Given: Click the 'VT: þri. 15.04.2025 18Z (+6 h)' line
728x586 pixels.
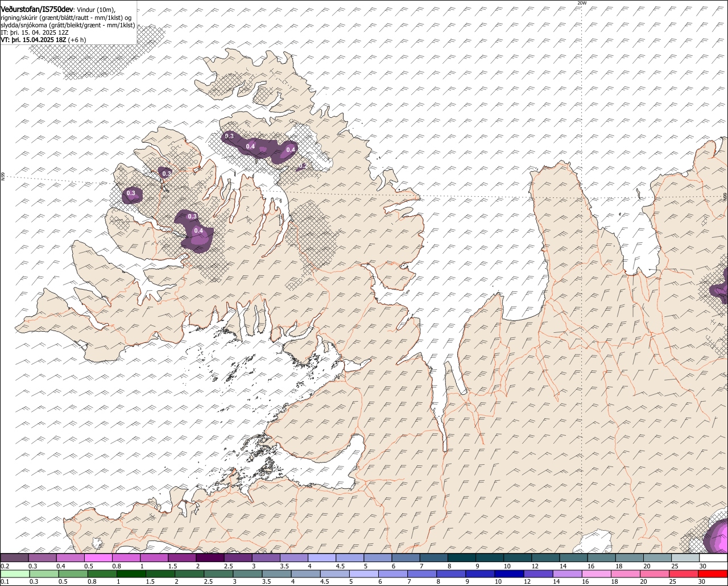Looking at the screenshot, I should point(44,40).
